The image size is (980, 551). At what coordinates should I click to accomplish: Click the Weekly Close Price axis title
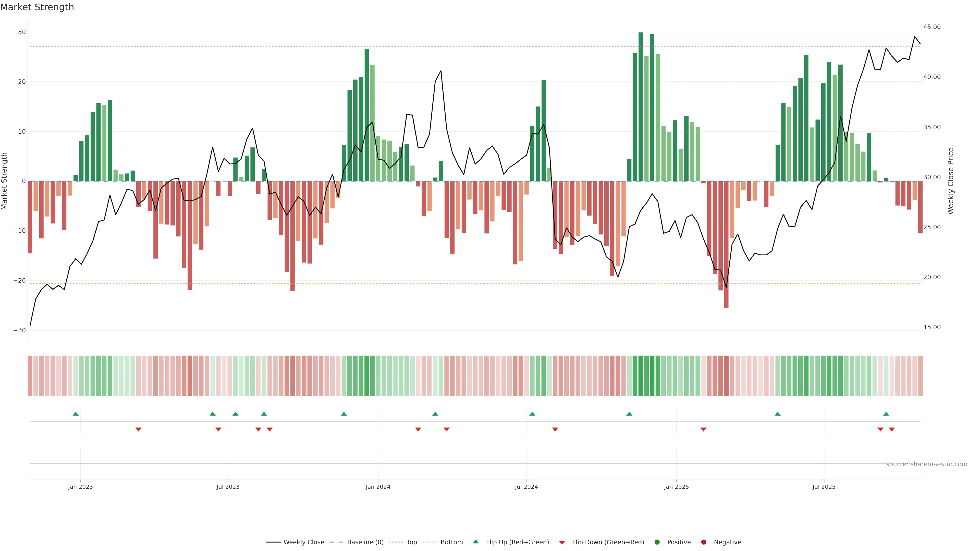pyautogui.click(x=951, y=181)
